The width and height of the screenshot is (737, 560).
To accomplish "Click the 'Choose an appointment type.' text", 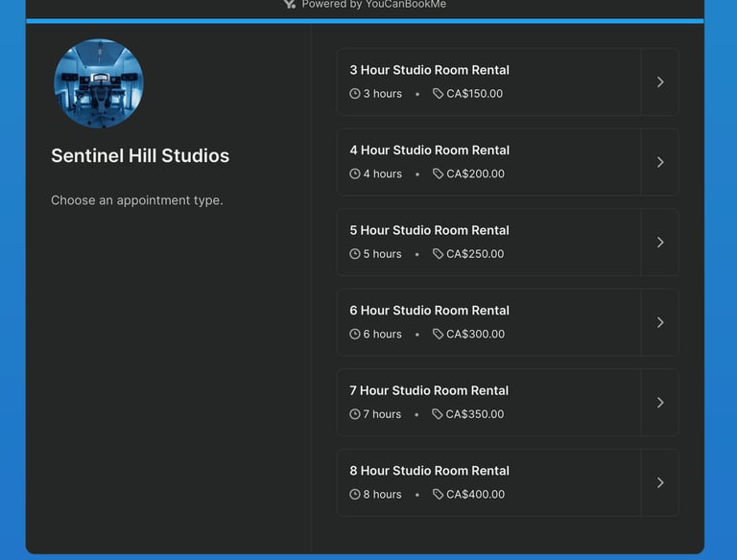I will click(137, 200).
